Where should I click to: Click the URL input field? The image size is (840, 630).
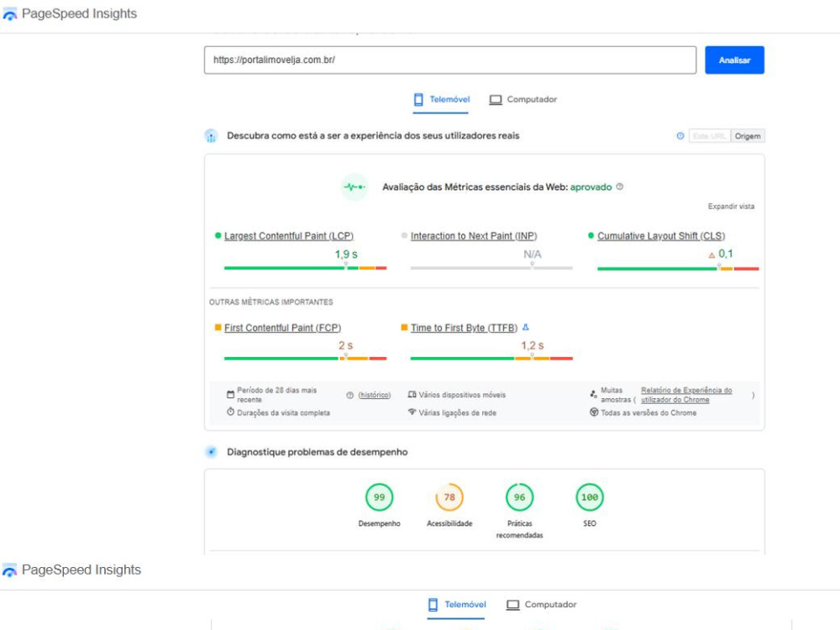click(x=450, y=60)
